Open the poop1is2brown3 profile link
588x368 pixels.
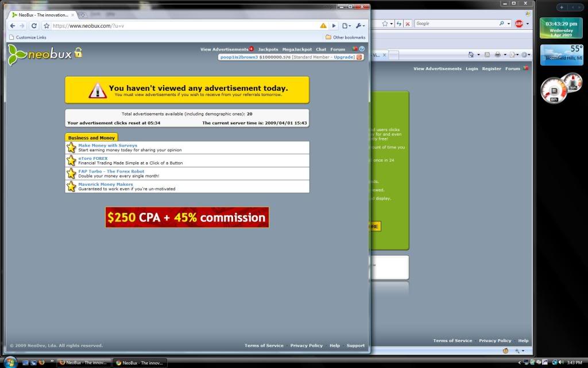(x=239, y=57)
